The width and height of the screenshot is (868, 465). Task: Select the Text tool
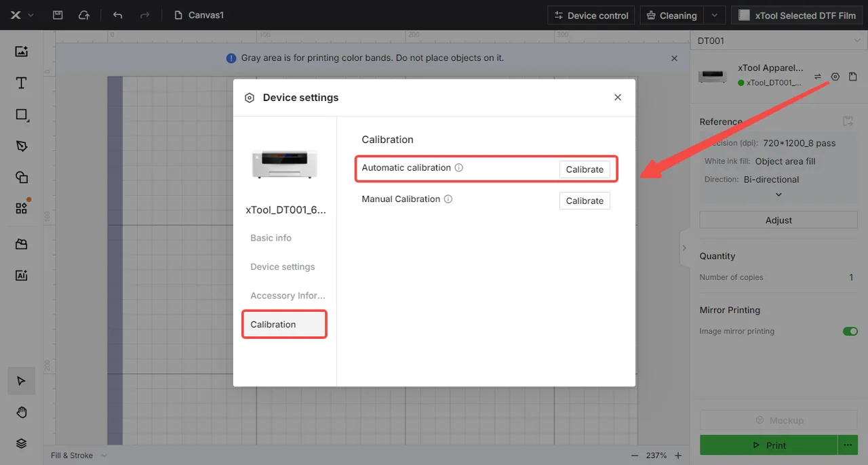21,83
